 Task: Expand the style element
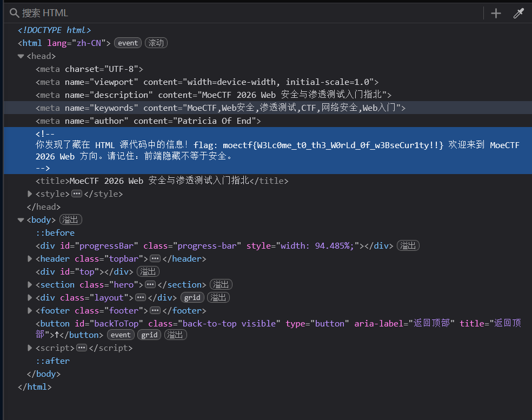(x=30, y=194)
